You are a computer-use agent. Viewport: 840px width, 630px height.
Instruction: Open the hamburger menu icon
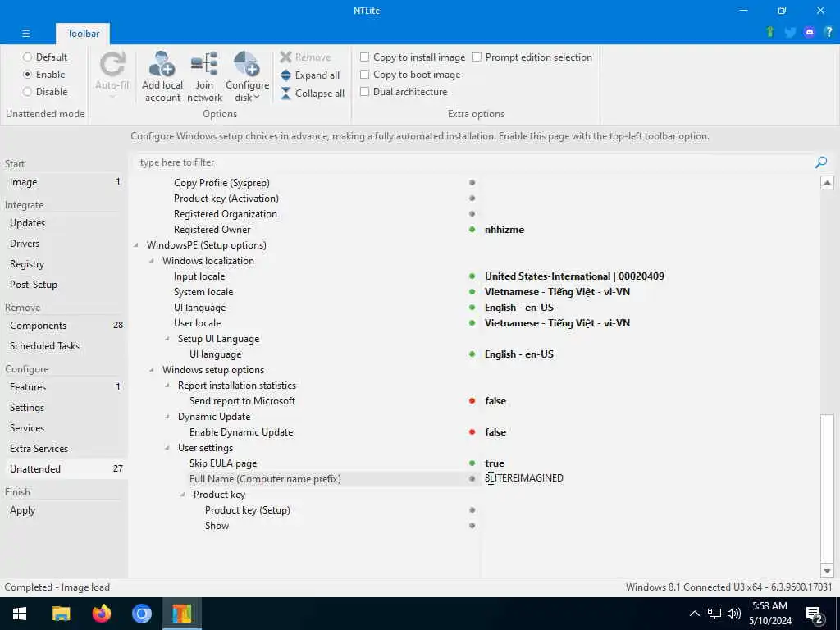point(25,33)
